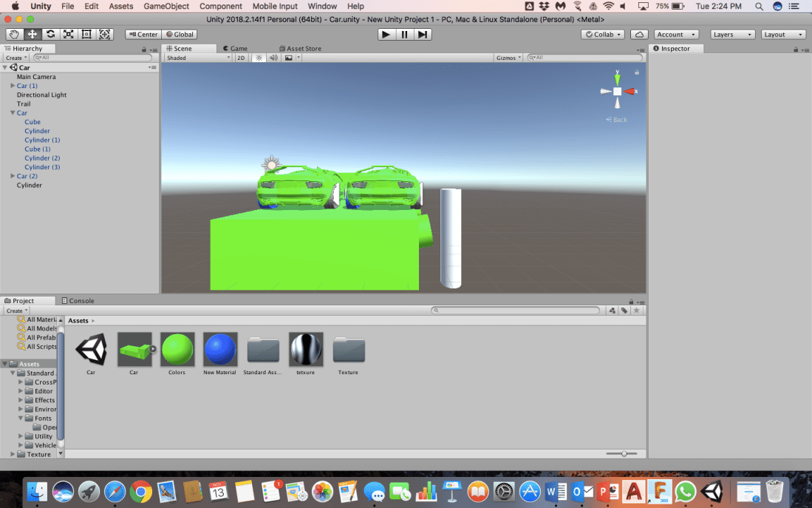Select the Scale tool
812x508 pixels.
point(69,34)
